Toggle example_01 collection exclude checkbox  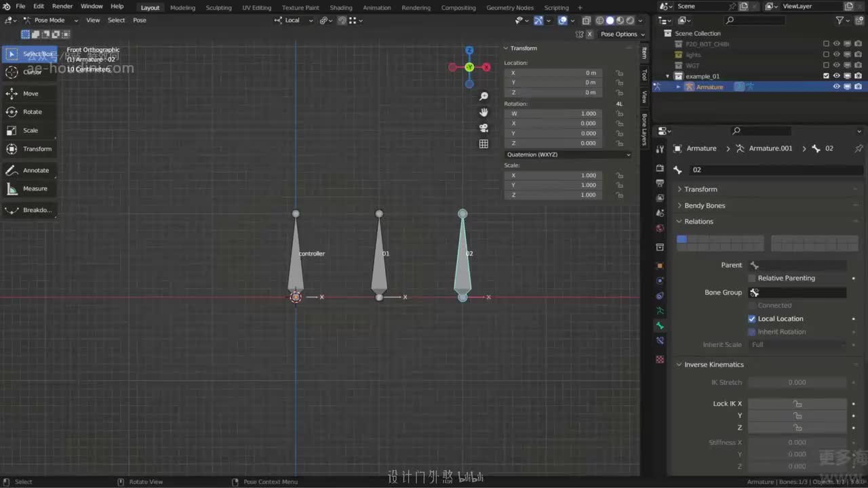coord(826,76)
